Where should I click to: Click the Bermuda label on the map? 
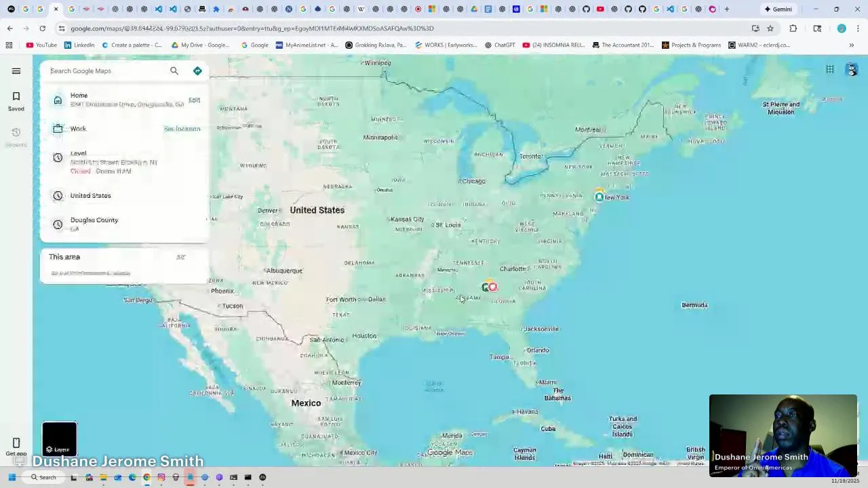[694, 305]
